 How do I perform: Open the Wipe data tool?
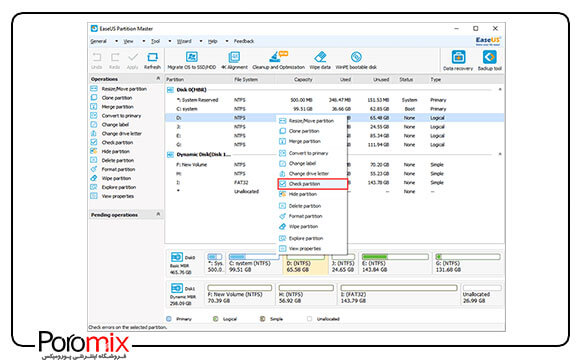tap(320, 61)
